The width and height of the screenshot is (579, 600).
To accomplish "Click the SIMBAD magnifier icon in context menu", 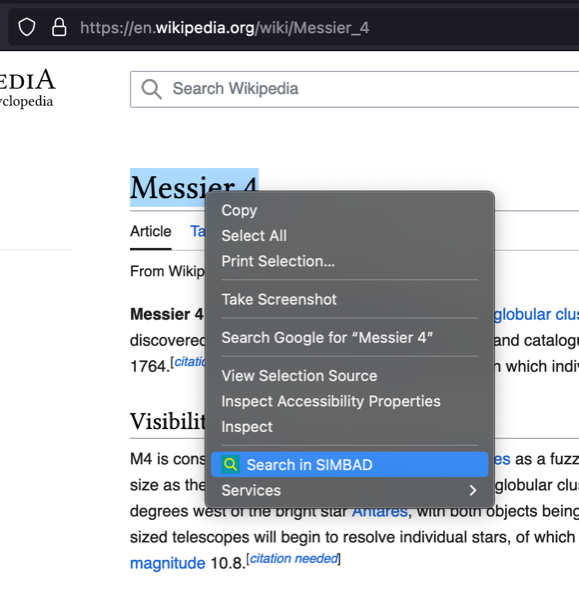I will pyautogui.click(x=230, y=465).
